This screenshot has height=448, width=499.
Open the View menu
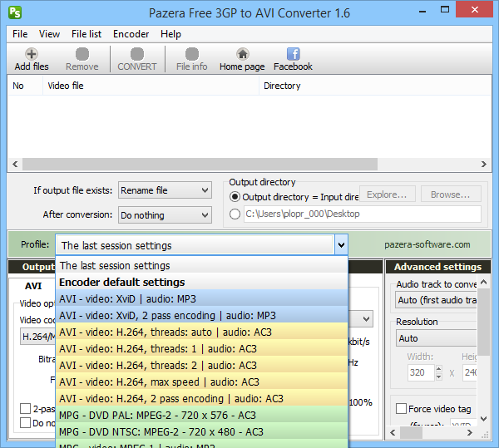[x=49, y=34]
